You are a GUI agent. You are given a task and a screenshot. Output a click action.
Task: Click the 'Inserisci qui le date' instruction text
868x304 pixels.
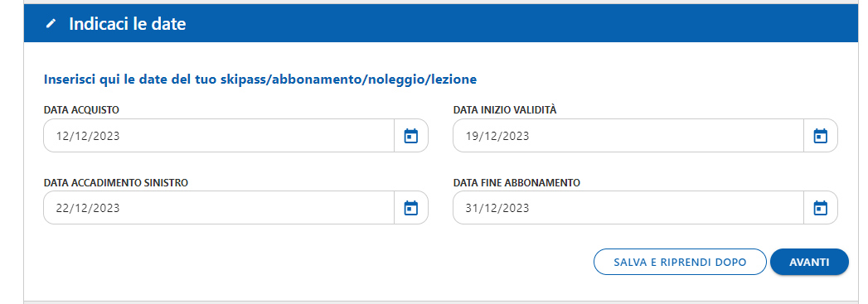click(260, 80)
